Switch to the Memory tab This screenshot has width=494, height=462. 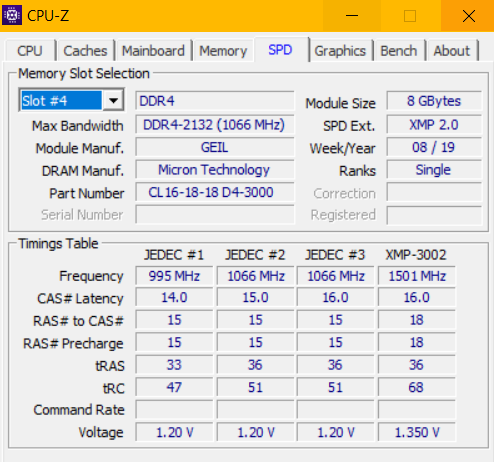[x=223, y=51]
